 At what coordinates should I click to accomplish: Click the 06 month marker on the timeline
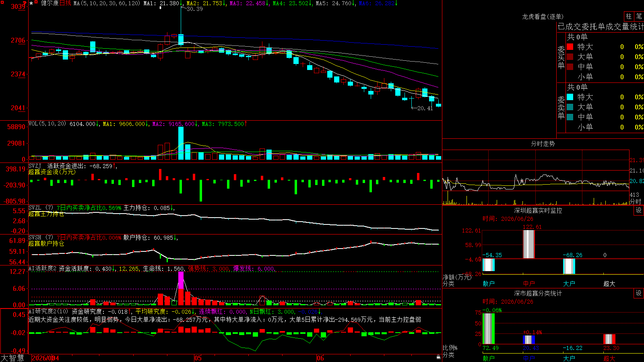[x=320, y=358]
